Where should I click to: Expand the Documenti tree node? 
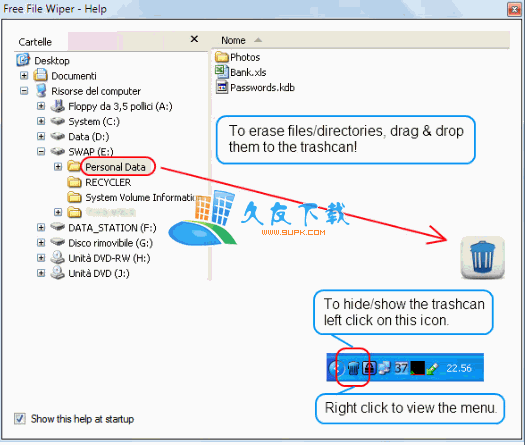point(24,76)
